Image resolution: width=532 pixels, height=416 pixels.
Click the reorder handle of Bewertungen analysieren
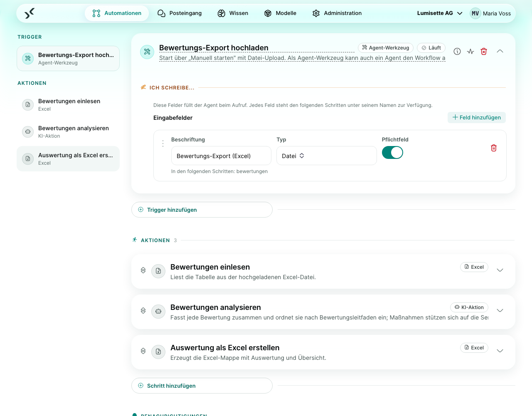(143, 311)
